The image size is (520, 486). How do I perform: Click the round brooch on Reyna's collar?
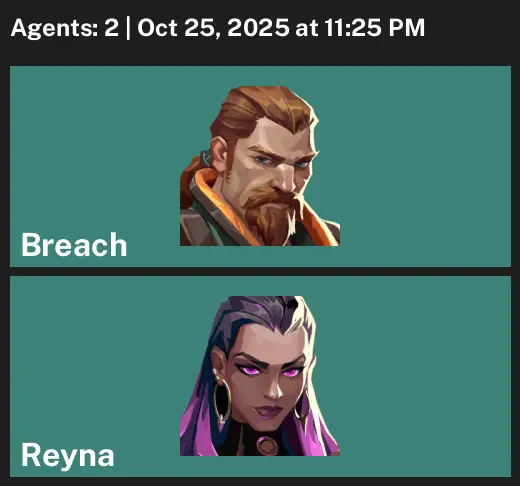pos(267,445)
